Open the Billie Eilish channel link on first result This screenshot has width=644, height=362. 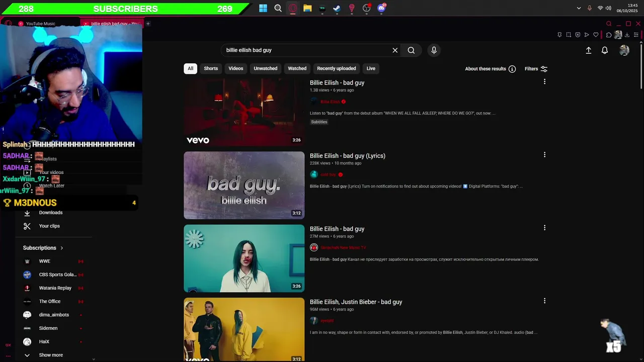[331, 102]
